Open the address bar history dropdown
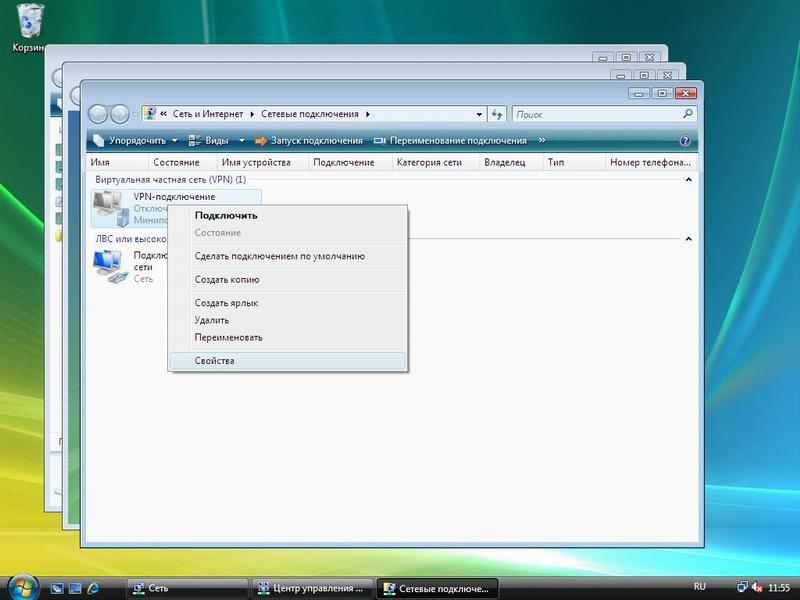The height and width of the screenshot is (600, 800). (x=479, y=114)
